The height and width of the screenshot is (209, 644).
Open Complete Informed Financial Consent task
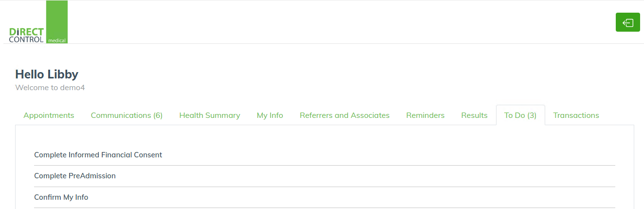click(x=98, y=155)
